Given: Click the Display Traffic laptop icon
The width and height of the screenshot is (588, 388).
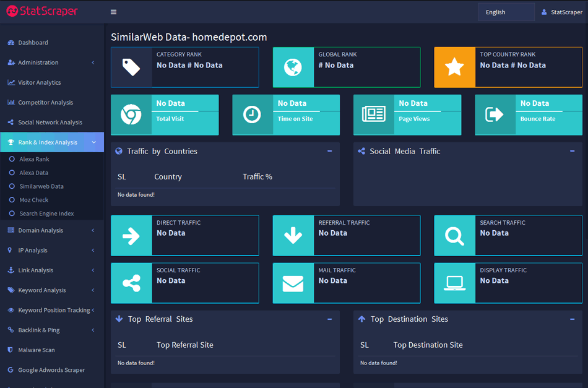Looking at the screenshot, I should click(x=454, y=284).
